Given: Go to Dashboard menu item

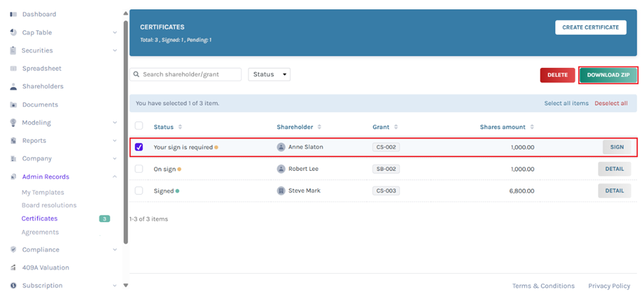Looking at the screenshot, I should point(39,14).
